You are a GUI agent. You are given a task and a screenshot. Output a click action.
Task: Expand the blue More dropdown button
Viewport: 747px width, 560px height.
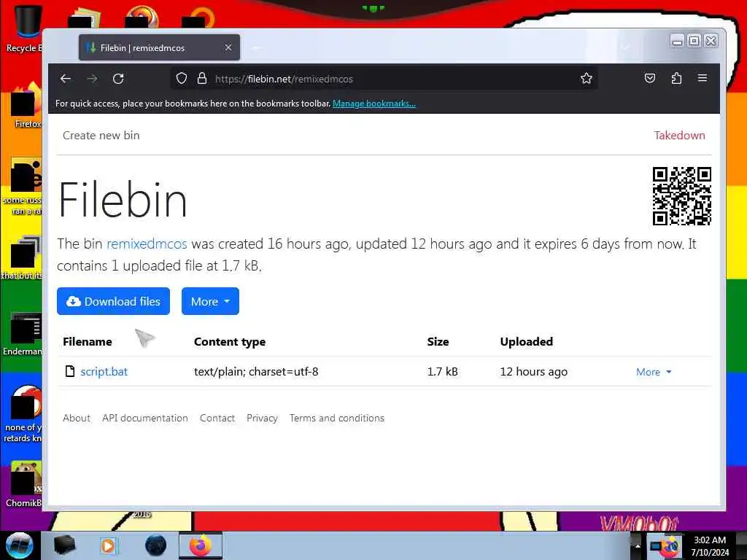[210, 301]
